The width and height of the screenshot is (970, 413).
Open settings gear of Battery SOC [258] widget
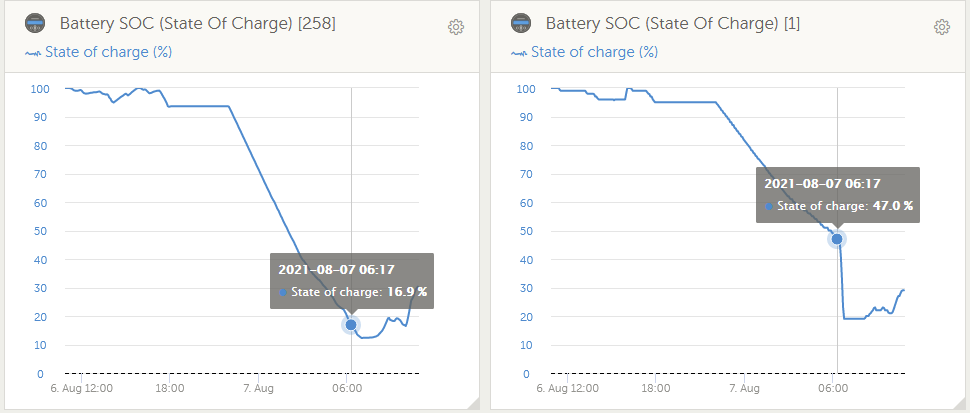tap(456, 27)
